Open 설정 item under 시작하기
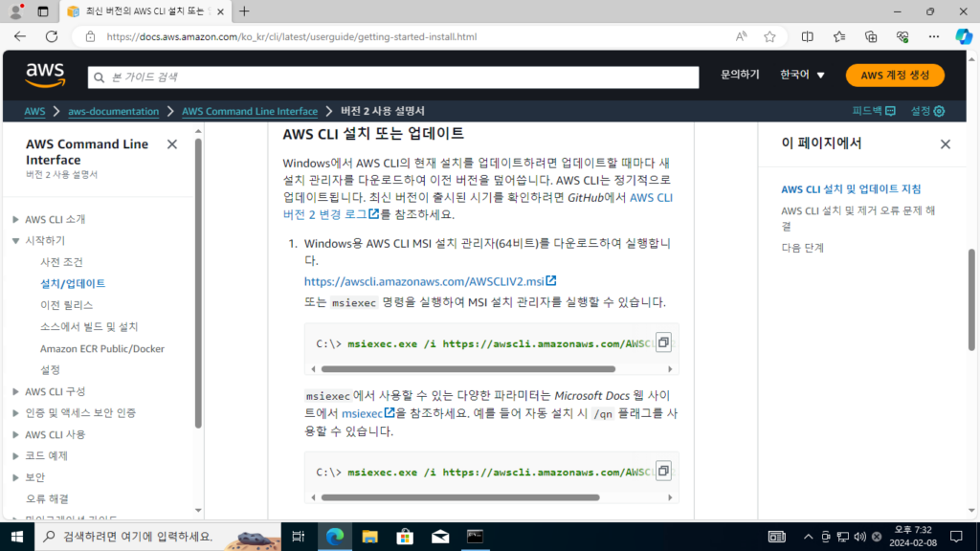The width and height of the screenshot is (980, 551). pos(50,370)
